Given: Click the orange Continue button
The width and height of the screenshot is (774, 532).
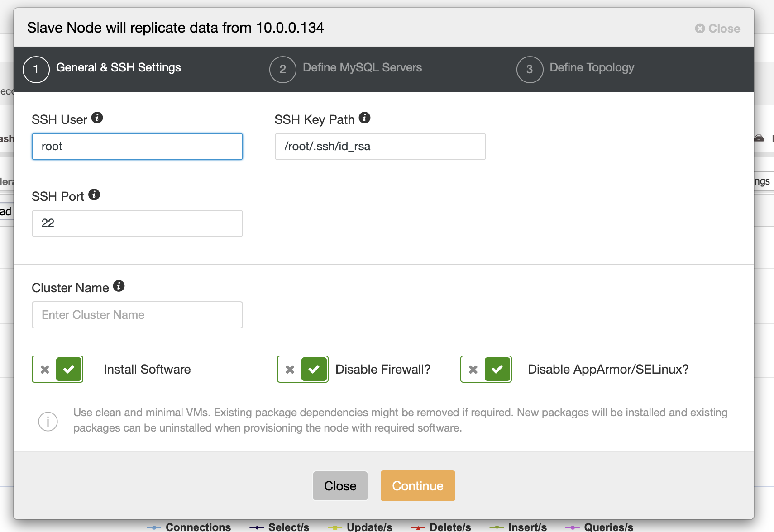Looking at the screenshot, I should 418,486.
